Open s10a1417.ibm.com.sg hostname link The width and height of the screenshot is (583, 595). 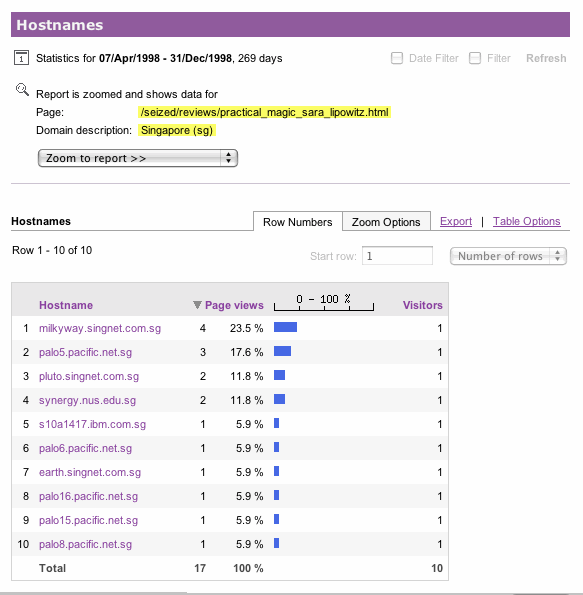pos(92,424)
